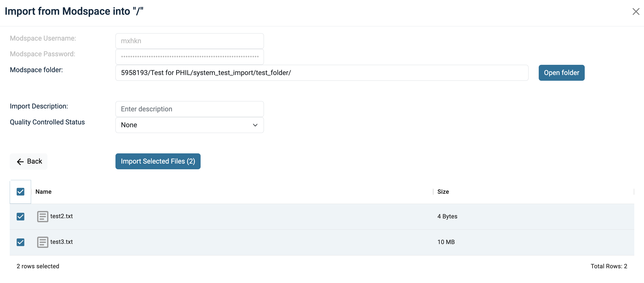Focus the Import Description input field
Image resolution: width=644 pixels, height=283 pixels.
click(x=189, y=109)
